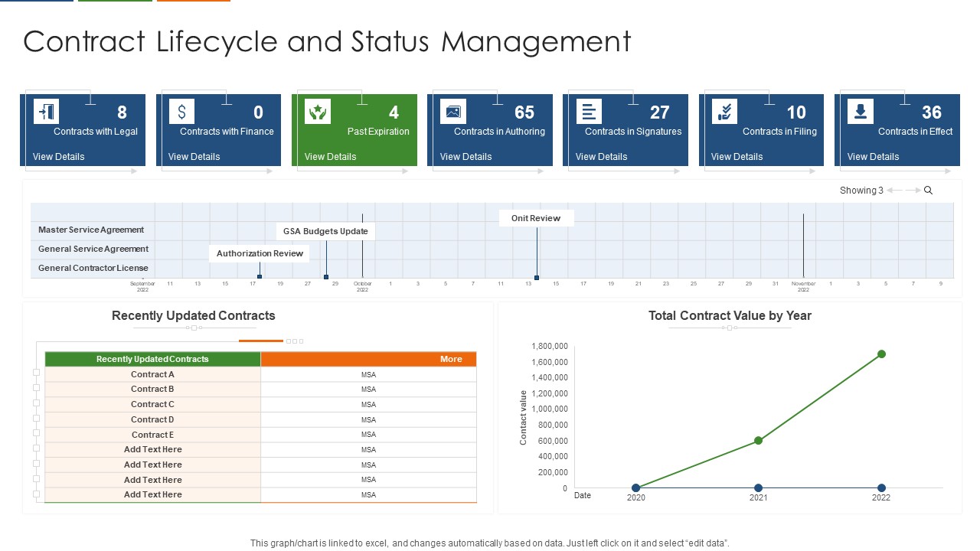980x551 pixels.
Task: Select the Contract B row
Action: [261, 390]
